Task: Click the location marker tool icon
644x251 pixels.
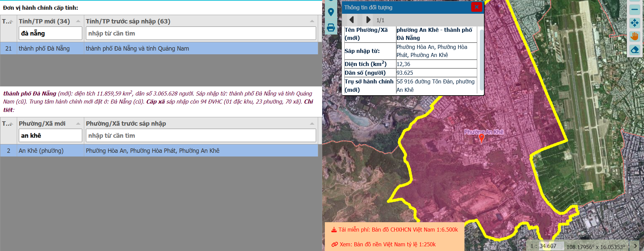Action: click(331, 12)
